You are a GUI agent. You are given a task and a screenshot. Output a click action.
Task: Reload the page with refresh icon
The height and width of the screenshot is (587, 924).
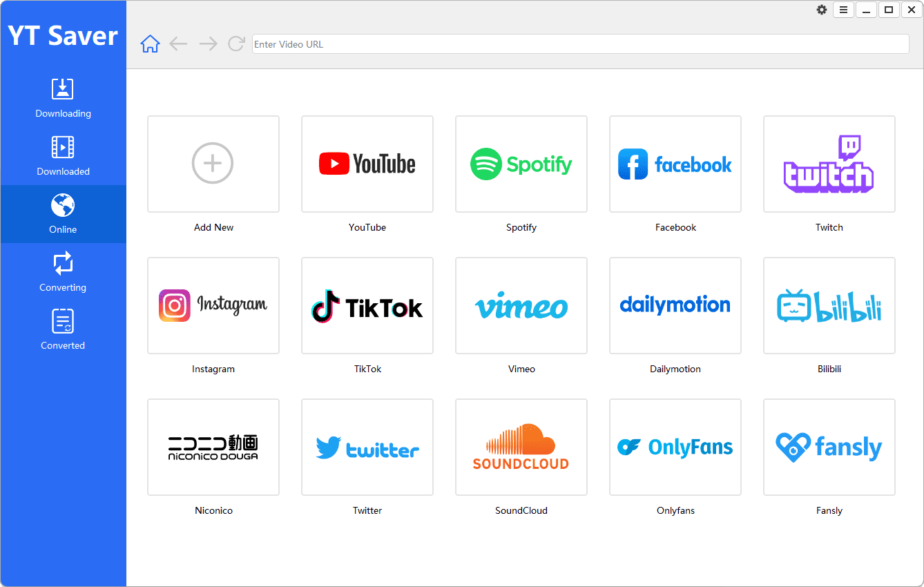coord(236,44)
